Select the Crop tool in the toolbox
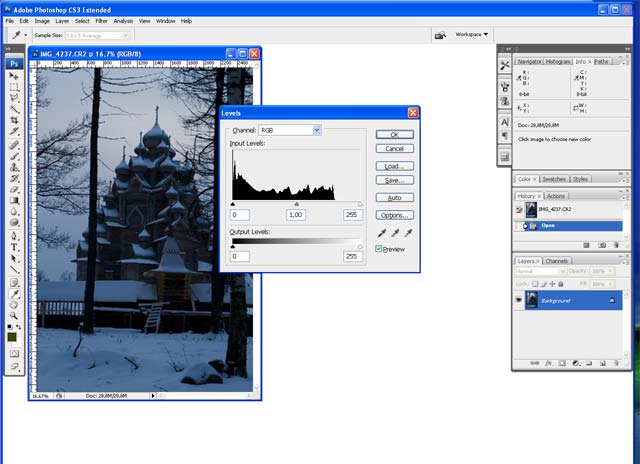 pos(14,120)
